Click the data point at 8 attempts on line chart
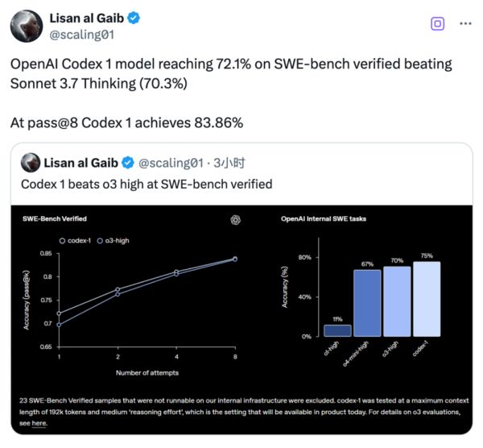The image size is (483, 448). point(235,259)
